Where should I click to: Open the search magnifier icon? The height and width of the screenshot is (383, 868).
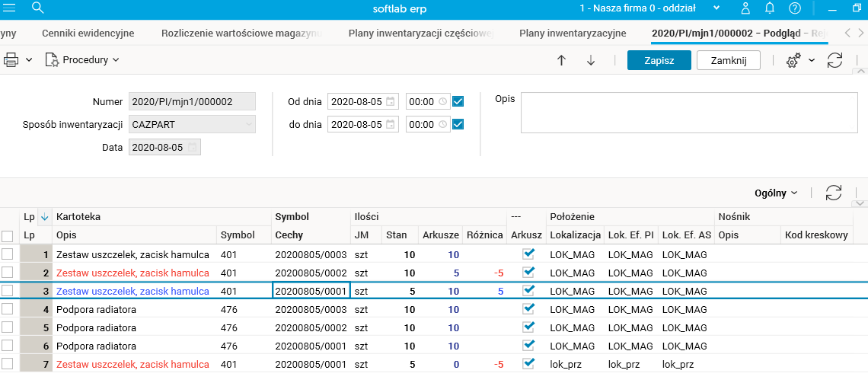[x=37, y=8]
